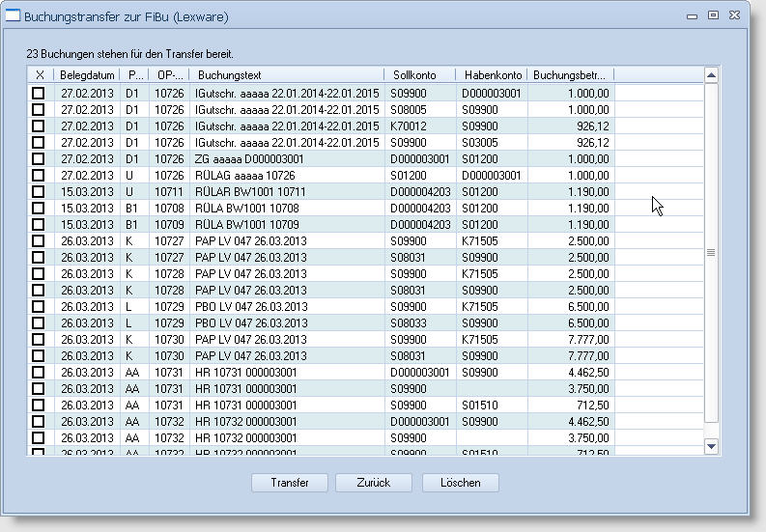Sort by the Belegdatum column header
Viewport: 766px width, 532px height.
(86, 75)
